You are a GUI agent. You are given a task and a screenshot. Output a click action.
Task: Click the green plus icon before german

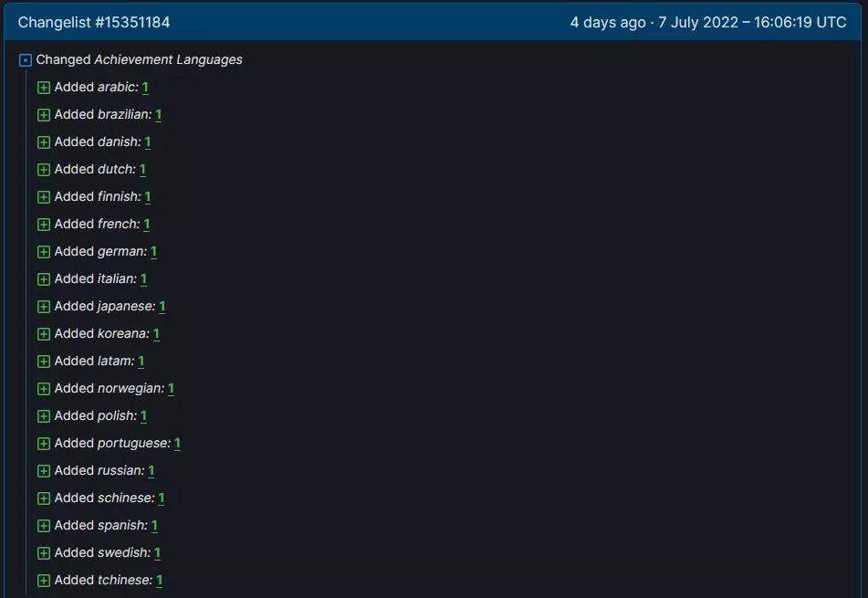pyautogui.click(x=44, y=252)
